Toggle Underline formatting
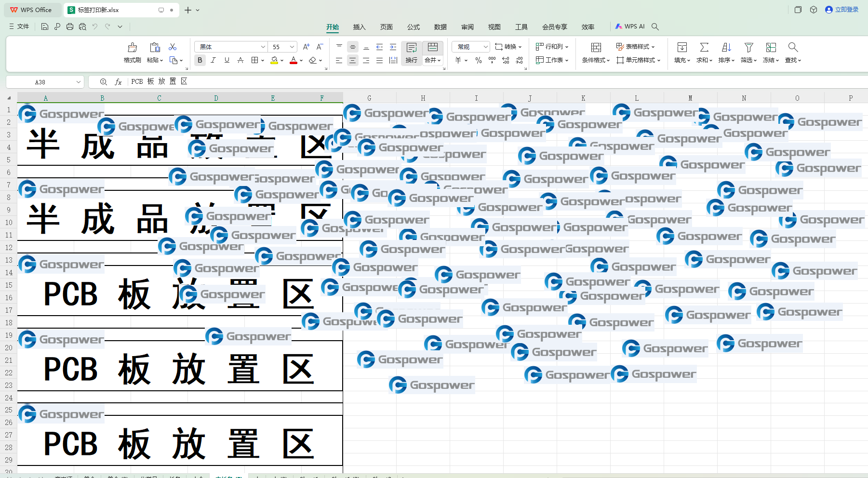 coord(227,60)
